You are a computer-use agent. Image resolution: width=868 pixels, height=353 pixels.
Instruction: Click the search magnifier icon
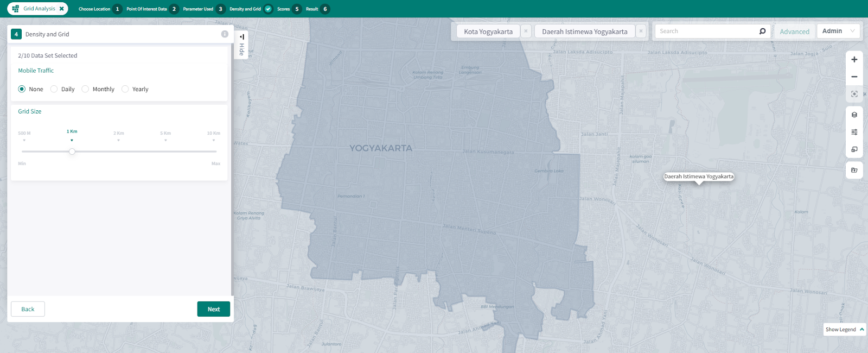click(762, 31)
